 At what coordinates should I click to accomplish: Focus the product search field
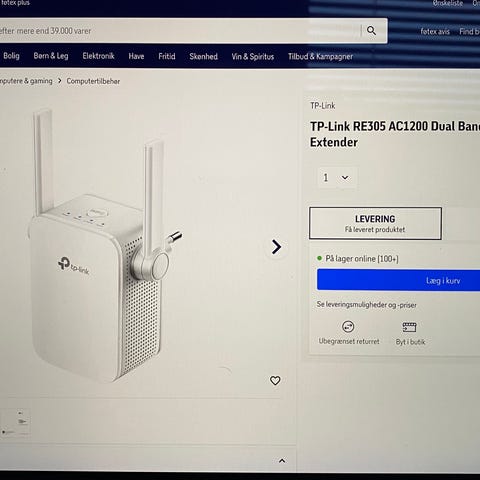point(180,31)
